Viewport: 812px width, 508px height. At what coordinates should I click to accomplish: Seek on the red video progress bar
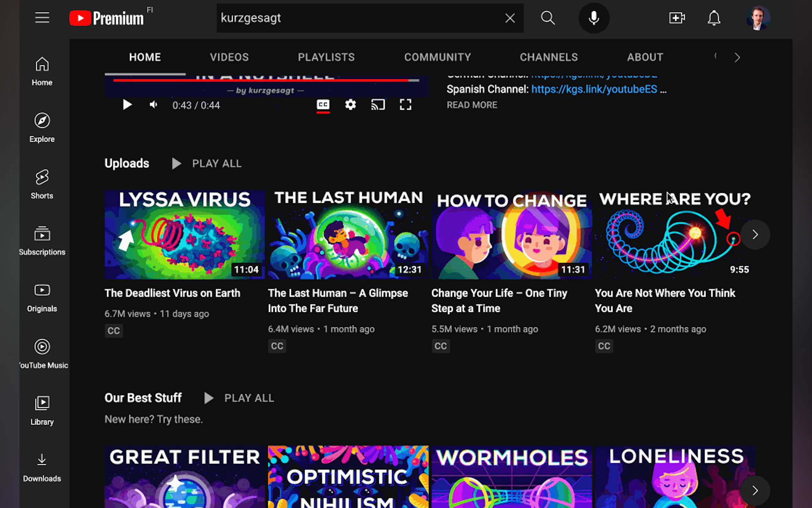(x=266, y=80)
